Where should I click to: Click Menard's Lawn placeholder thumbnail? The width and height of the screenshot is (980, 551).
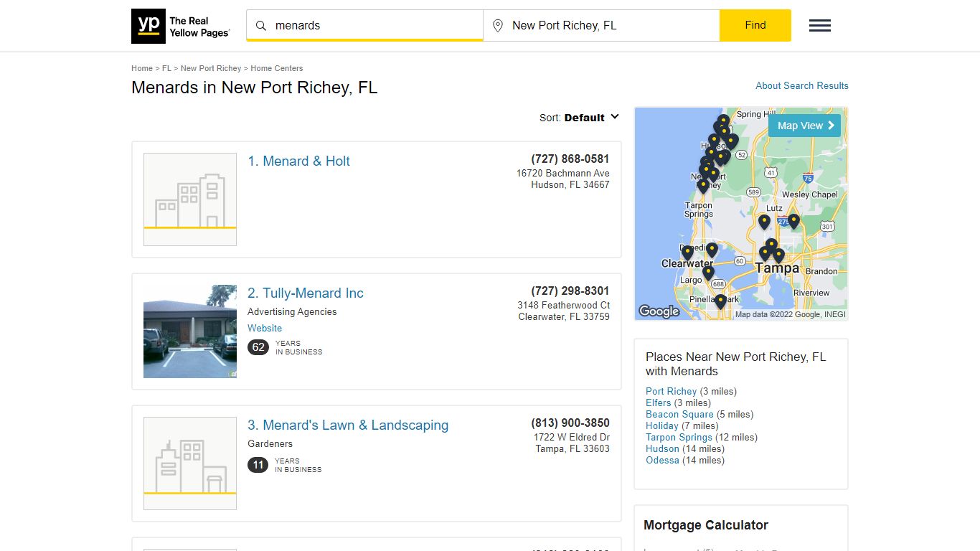point(190,463)
